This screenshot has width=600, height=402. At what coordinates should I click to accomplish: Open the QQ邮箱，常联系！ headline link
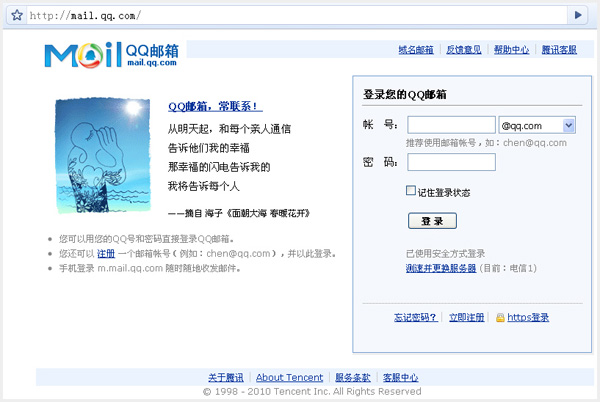tap(215, 106)
